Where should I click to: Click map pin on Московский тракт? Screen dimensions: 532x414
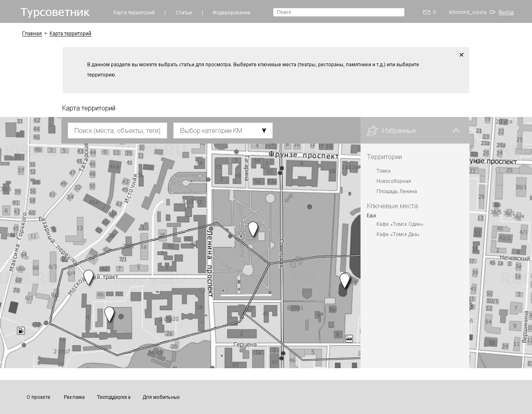88,277
